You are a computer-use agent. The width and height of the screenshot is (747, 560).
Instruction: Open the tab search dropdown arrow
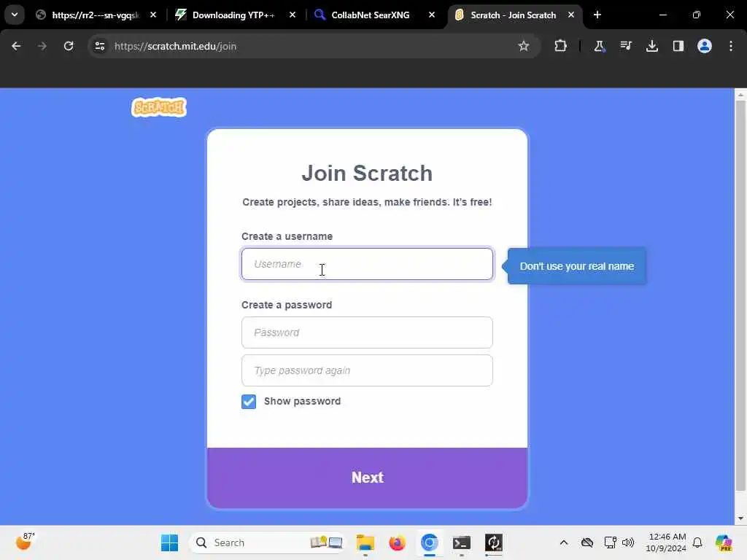click(x=15, y=15)
